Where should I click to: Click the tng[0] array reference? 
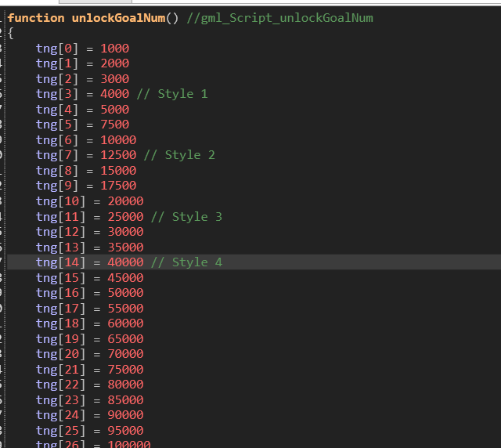tap(57, 49)
